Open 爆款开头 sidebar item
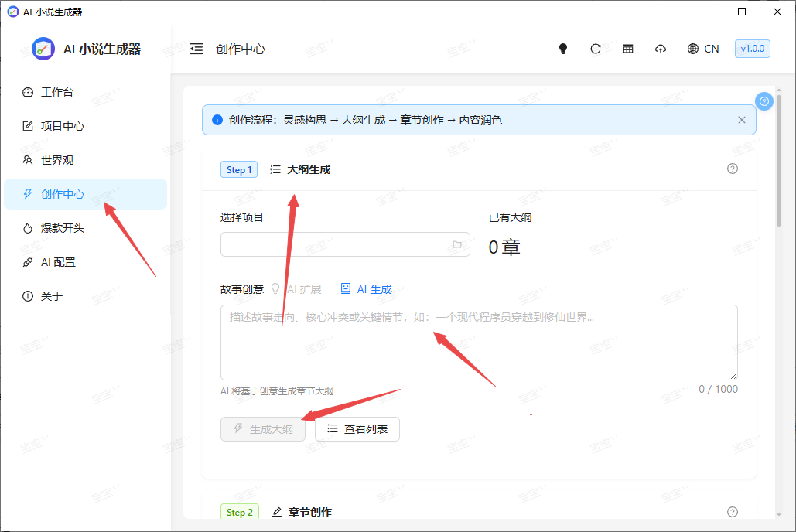 [x=62, y=228]
